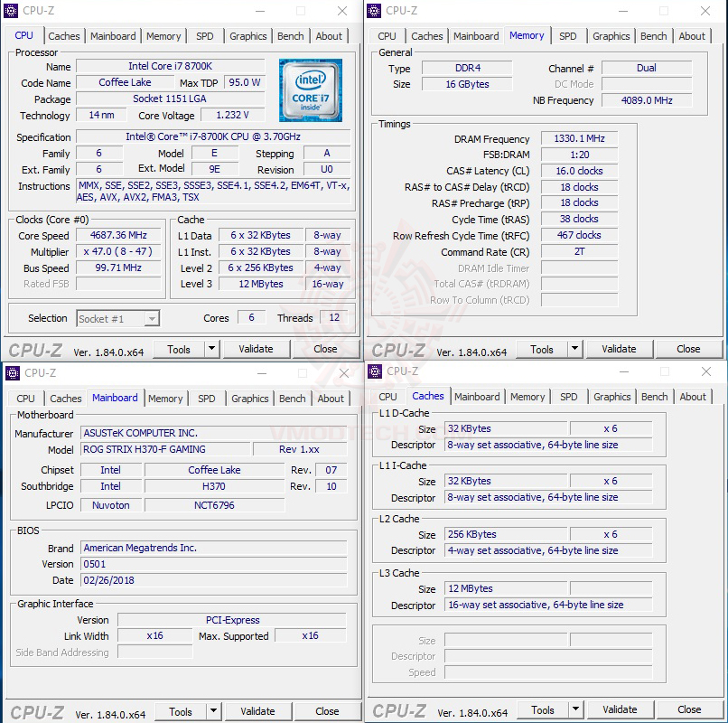Click the CPU-Z logo on the Caches window
The image size is (728, 723).
(399, 709)
